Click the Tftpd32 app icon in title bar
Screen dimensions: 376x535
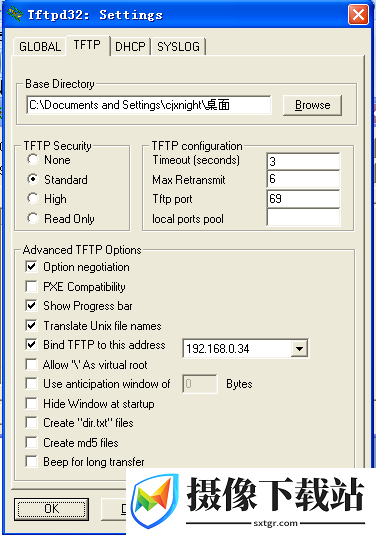coord(15,15)
